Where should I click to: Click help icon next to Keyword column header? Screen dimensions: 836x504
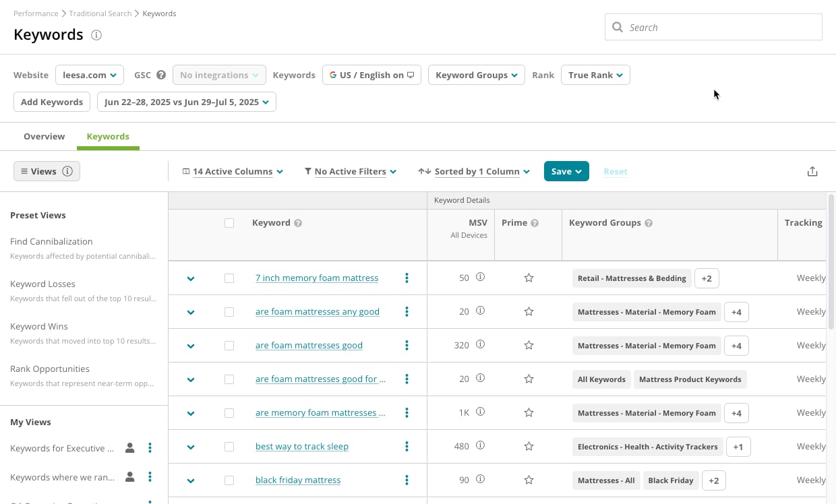point(298,223)
